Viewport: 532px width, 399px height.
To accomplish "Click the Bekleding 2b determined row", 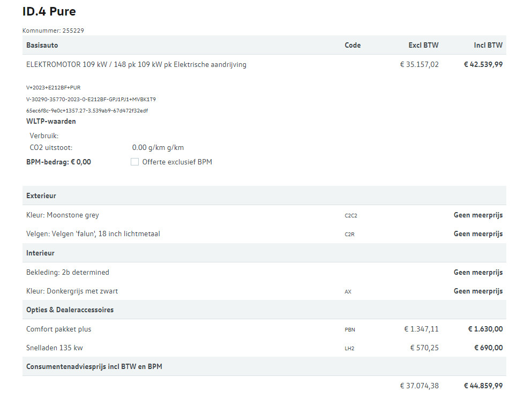I will [264, 272].
